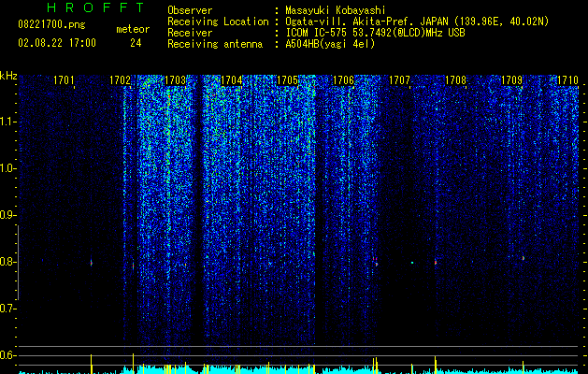
Task: Click the Receiving antenna label
Action: tap(215, 44)
